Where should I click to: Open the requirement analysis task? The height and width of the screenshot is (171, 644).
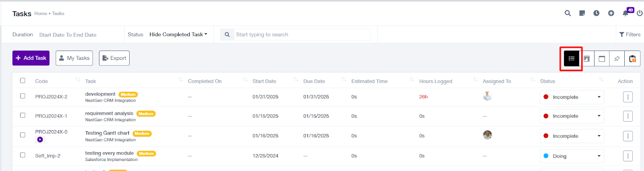click(x=109, y=113)
